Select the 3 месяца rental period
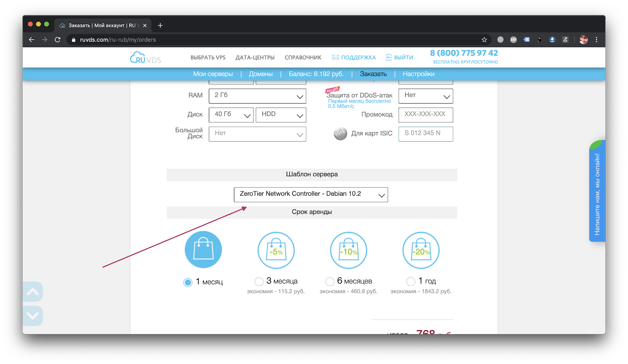 pos(259,282)
